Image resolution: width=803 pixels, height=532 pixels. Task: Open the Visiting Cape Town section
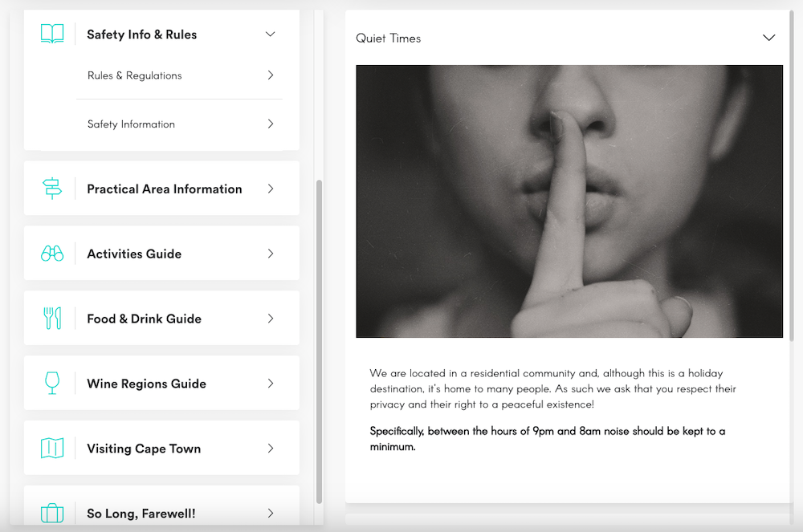162,448
